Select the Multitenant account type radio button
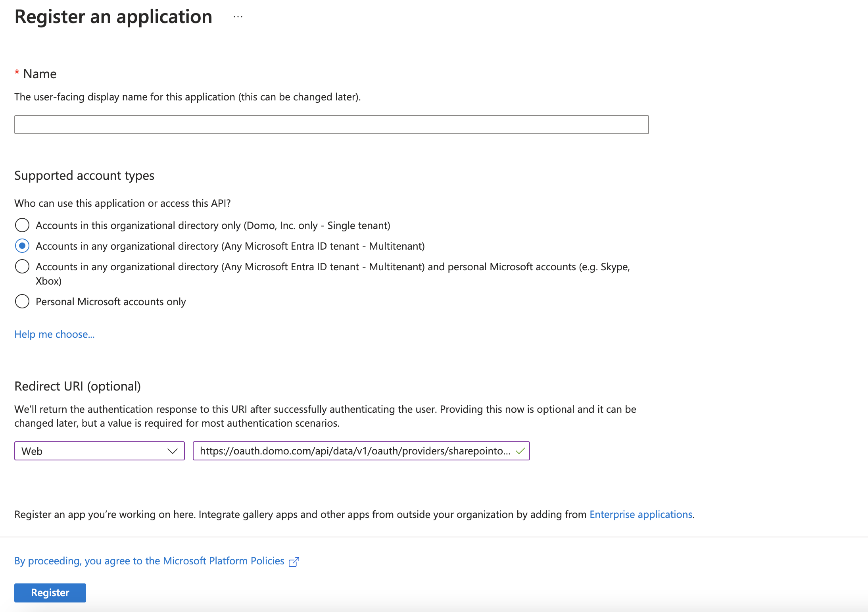 [x=22, y=246]
